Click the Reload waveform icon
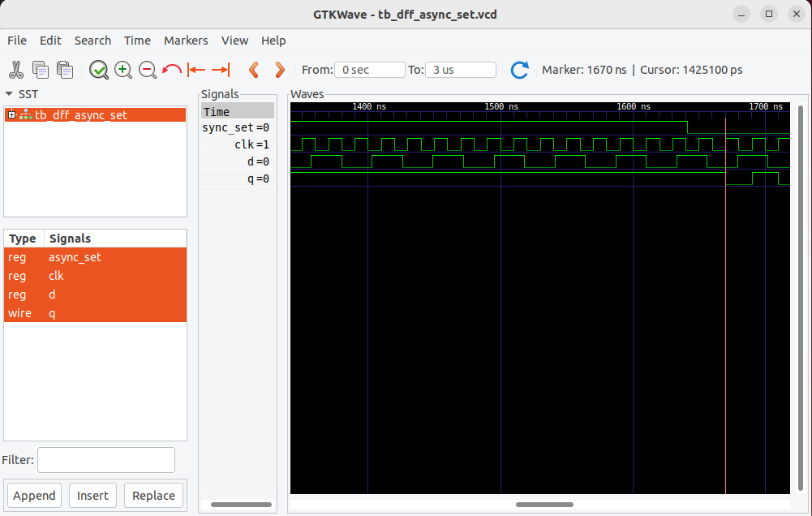Screen dimensions: 812x516 coord(519,70)
